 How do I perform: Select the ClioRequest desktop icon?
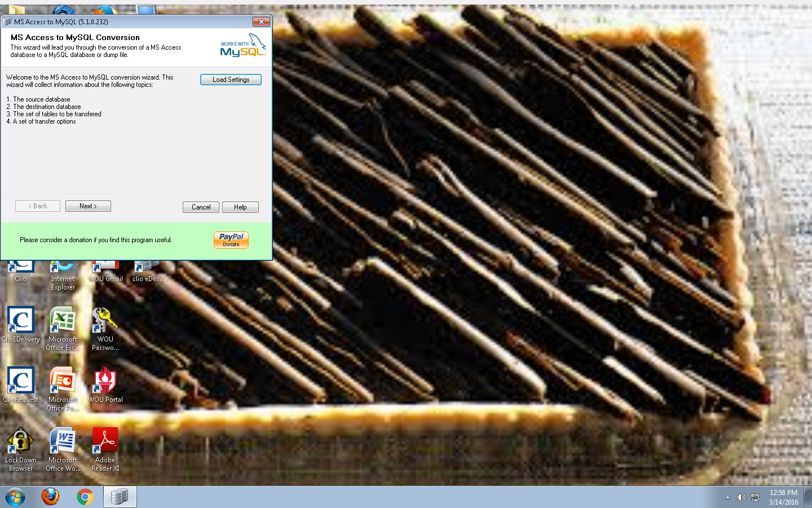coord(21,385)
